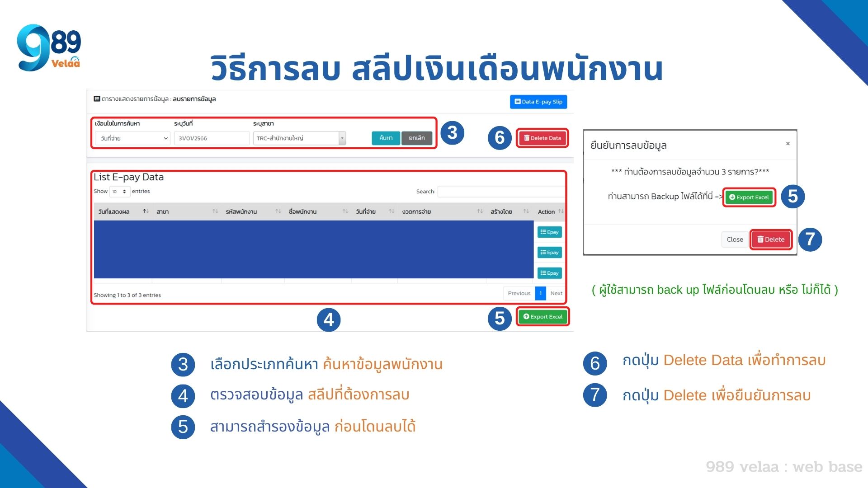Select เงินโใในการค้นหา dropdown option
This screenshot has height=488, width=868.
point(131,137)
